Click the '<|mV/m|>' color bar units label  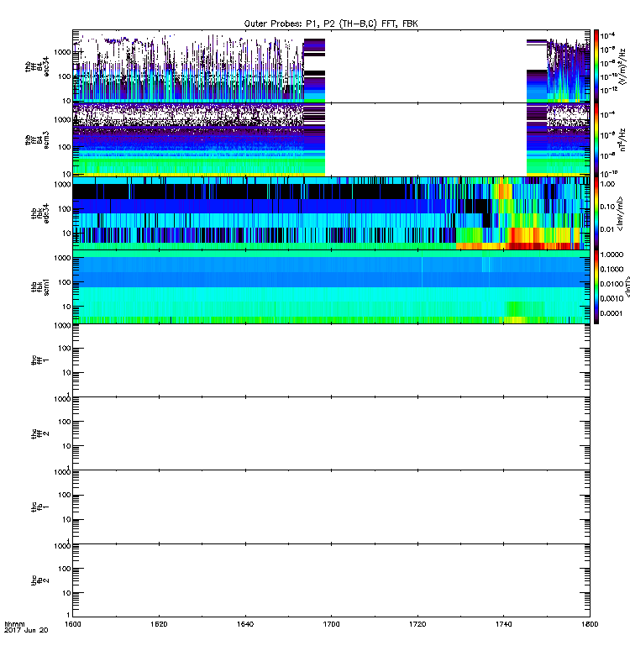pyautogui.click(x=620, y=213)
